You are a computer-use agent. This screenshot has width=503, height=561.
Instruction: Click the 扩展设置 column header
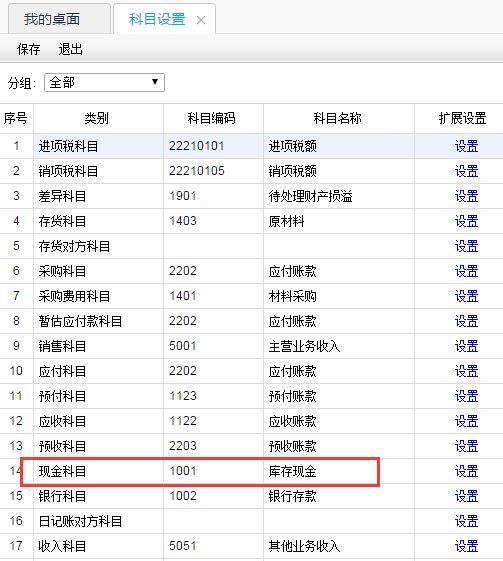(x=459, y=118)
